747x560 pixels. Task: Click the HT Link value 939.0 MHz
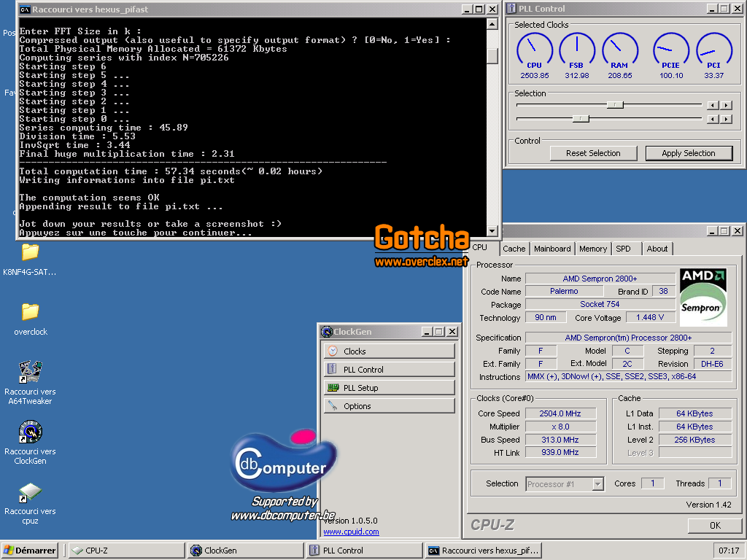pos(561,452)
